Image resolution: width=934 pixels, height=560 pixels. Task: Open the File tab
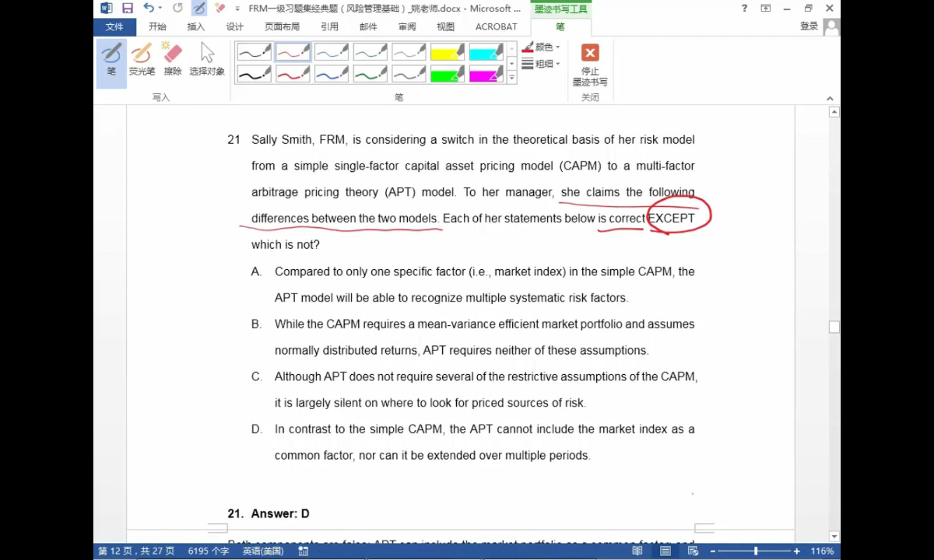tap(114, 27)
